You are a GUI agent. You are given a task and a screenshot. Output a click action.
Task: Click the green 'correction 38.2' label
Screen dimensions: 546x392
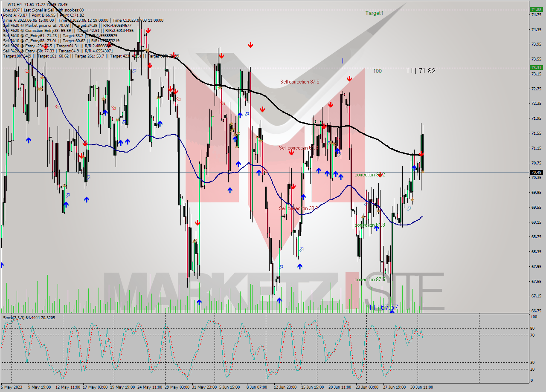[370, 175]
